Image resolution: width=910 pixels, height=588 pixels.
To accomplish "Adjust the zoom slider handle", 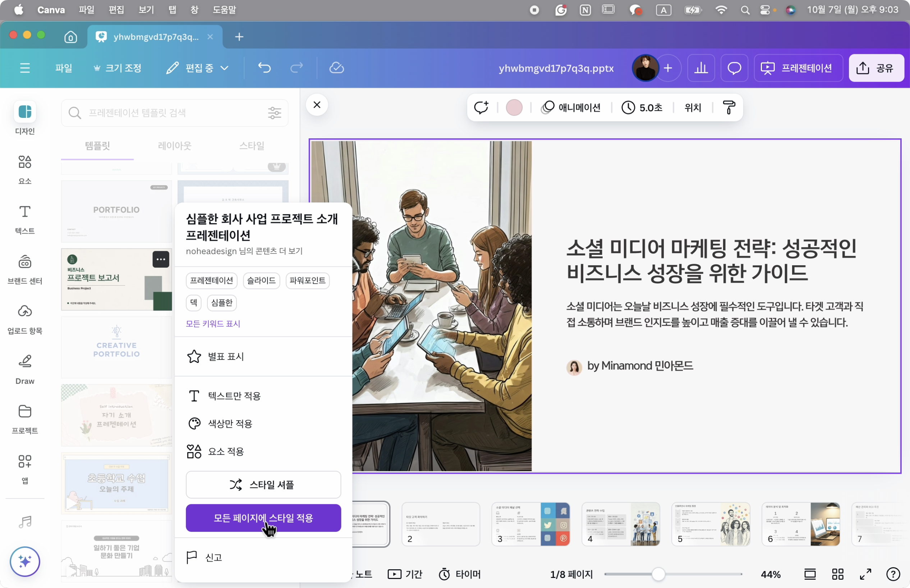I will pyautogui.click(x=658, y=574).
